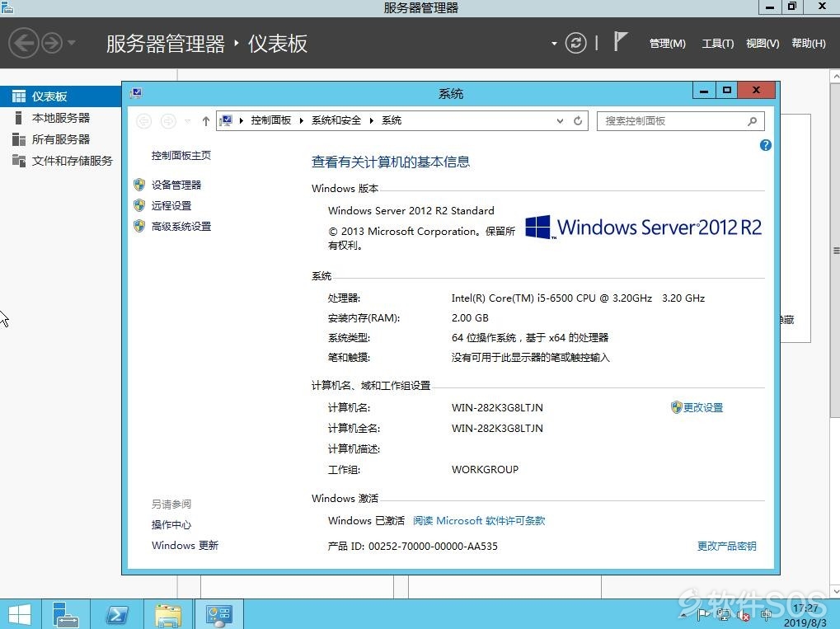This screenshot has height=629, width=840.
Task: Click the System window forward button
Action: pos(168,121)
